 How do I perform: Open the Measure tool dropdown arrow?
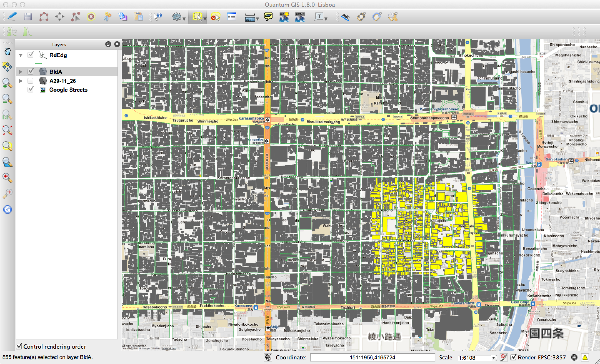tap(257, 19)
